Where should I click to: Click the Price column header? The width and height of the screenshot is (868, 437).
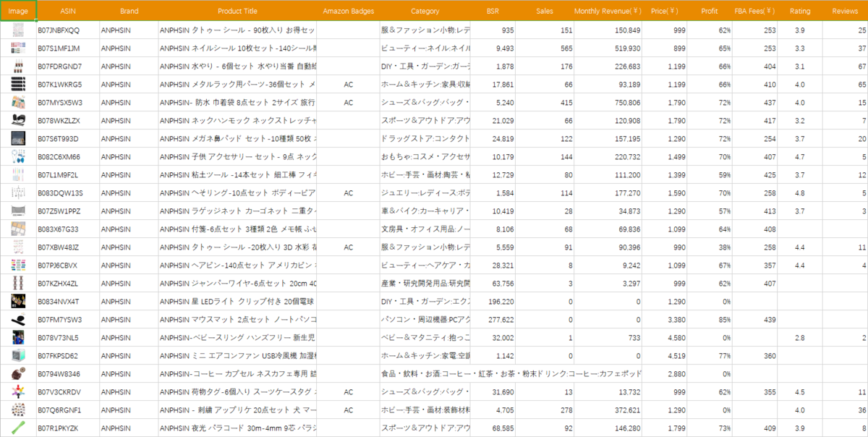[x=665, y=11]
